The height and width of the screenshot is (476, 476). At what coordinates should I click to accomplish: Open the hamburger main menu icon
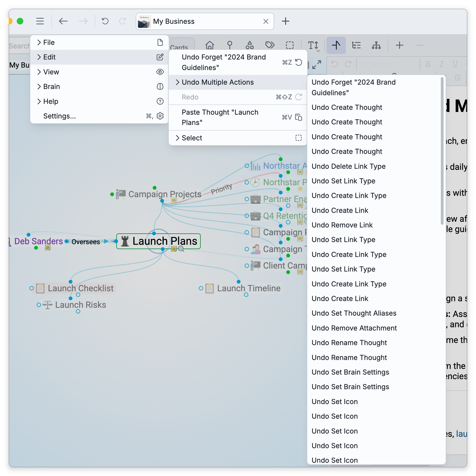pyautogui.click(x=40, y=21)
